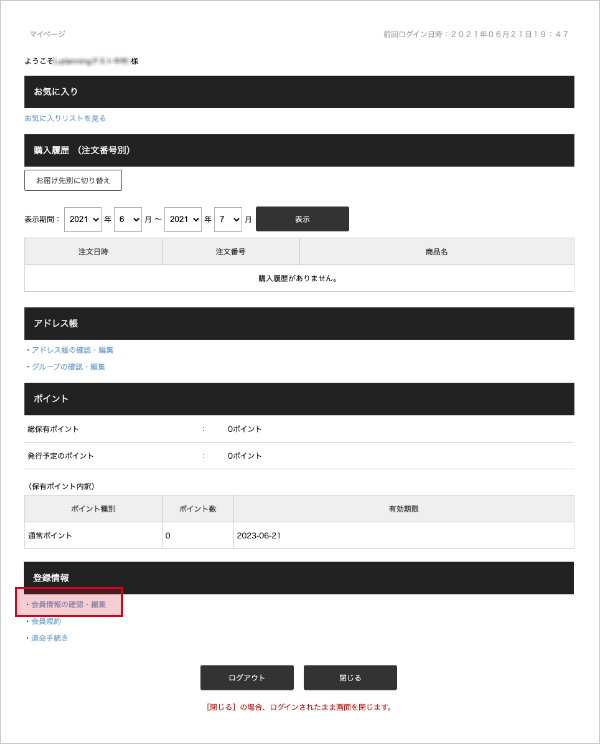
Task: Click the お届け先別に切り替え button
Action: pyautogui.click(x=73, y=181)
